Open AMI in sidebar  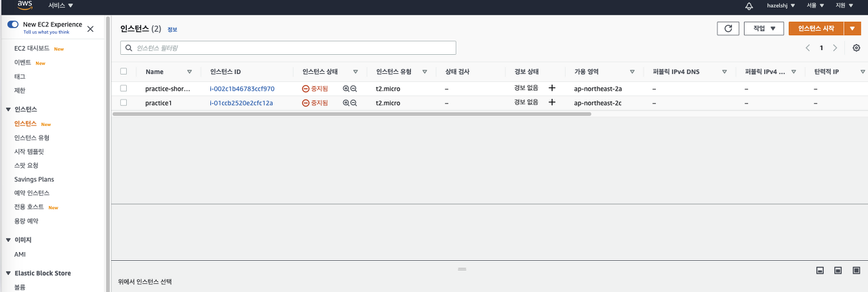(x=20, y=254)
